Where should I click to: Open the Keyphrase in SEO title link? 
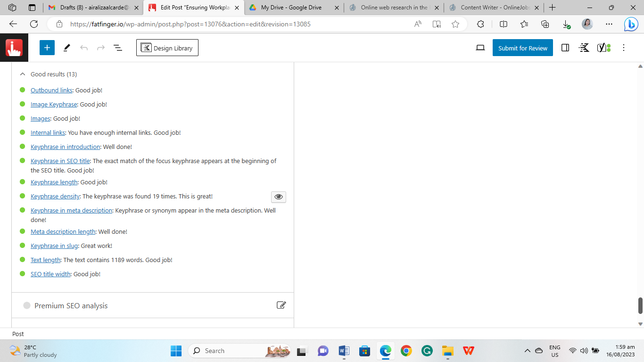60,161
